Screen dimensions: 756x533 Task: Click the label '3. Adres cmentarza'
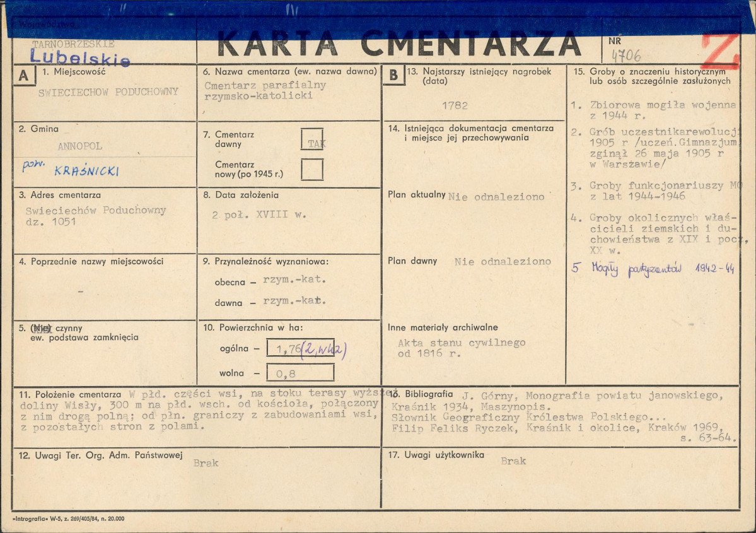click(60, 196)
